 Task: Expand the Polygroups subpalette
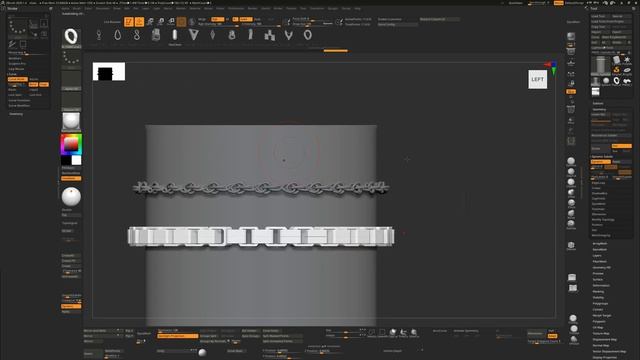600,304
